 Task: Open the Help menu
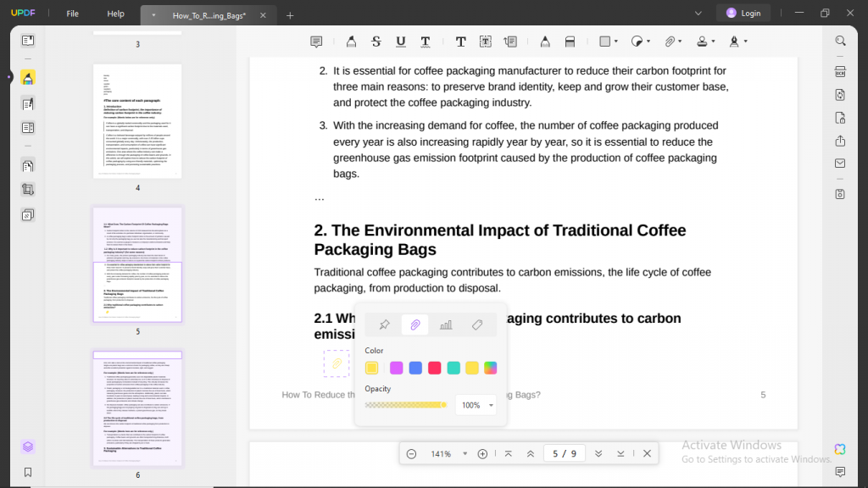114,14
